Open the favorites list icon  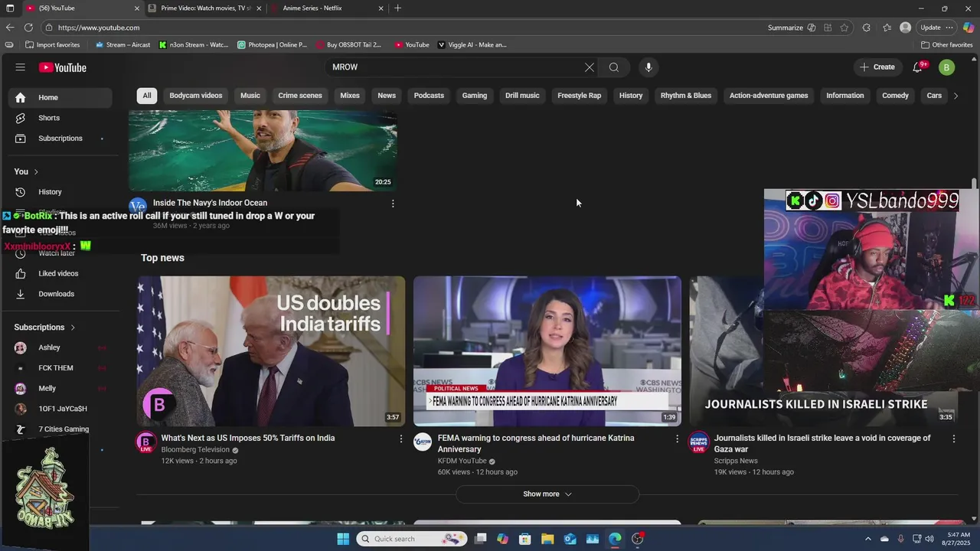[x=887, y=28]
